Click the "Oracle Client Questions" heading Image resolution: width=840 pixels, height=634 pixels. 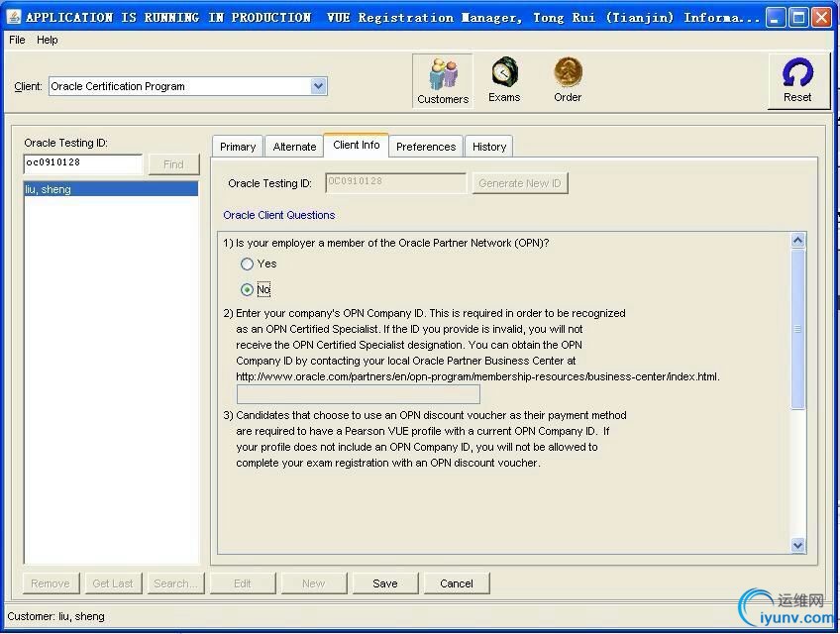coord(279,215)
